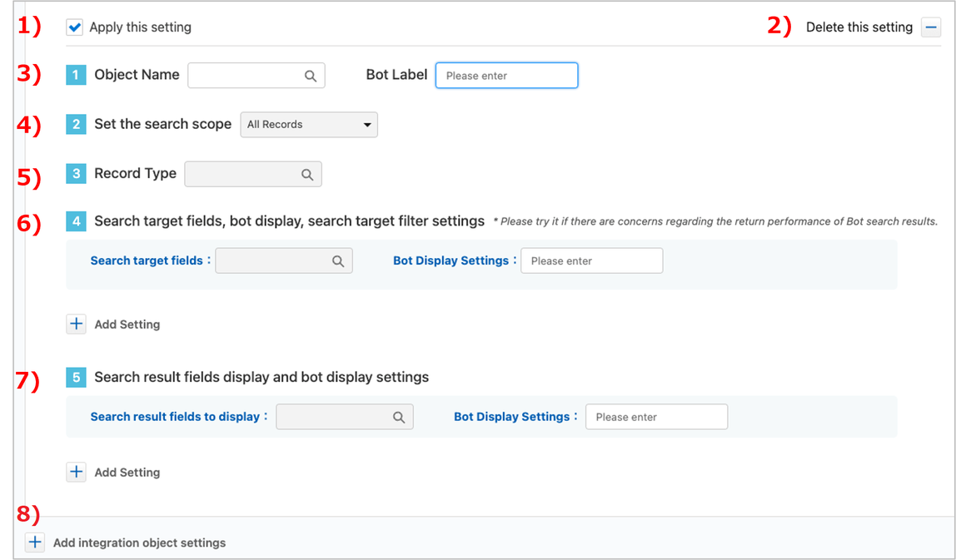956x560 pixels.
Task: Click the Object Name lookup field
Action: click(x=246, y=76)
